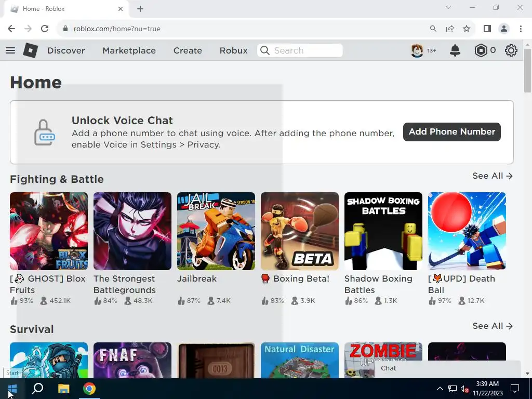This screenshot has height=399, width=532.
Task: Click the Add Phone Number button
Action: click(x=451, y=132)
